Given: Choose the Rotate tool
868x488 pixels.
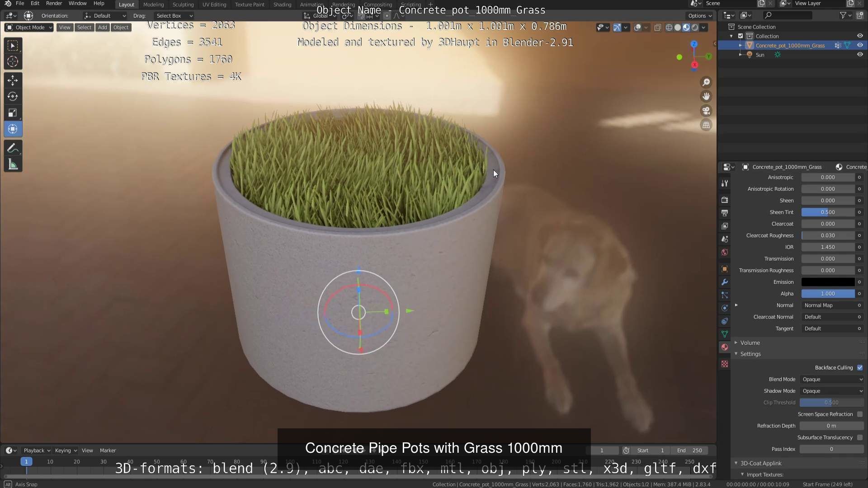Looking at the screenshot, I should pos(13,97).
